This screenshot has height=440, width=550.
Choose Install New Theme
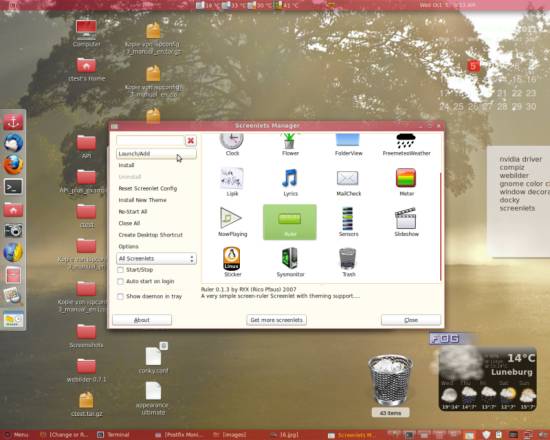coord(142,200)
